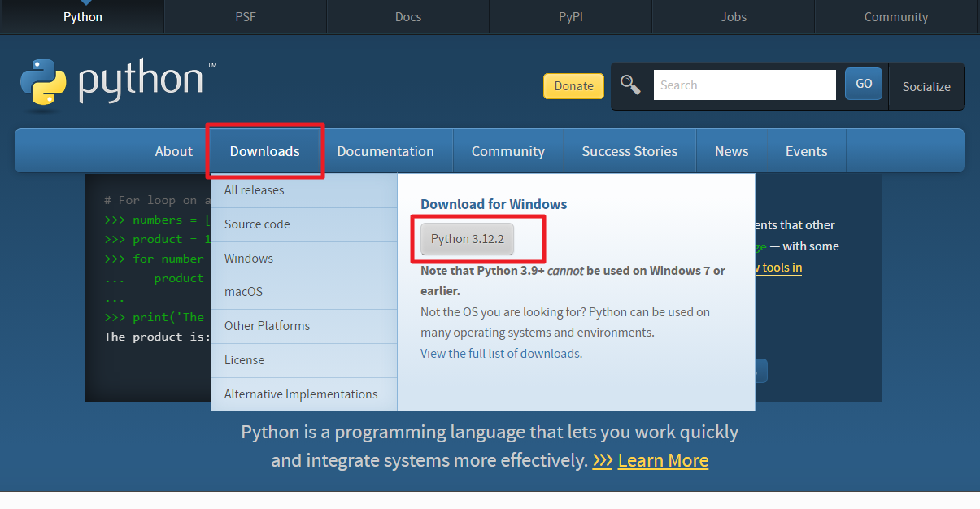Open the Events navigation menu
Screen dimensions: 980x509
pyautogui.click(x=807, y=151)
